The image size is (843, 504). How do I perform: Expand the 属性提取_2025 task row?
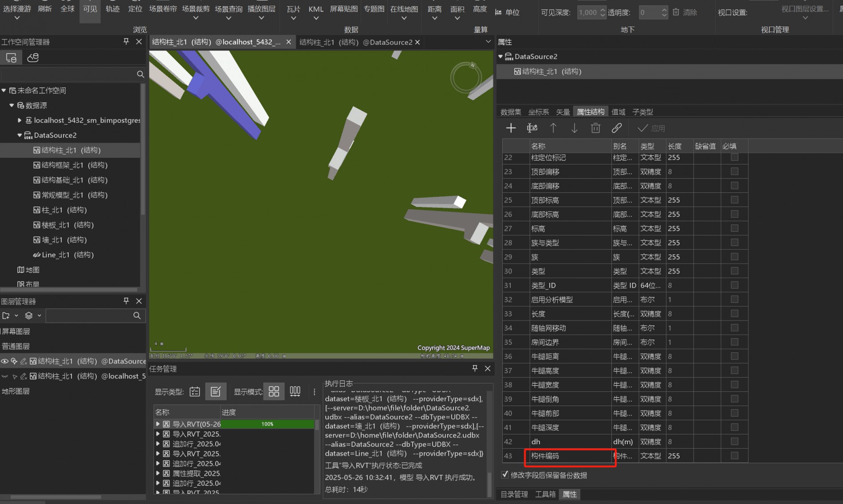coord(158,473)
